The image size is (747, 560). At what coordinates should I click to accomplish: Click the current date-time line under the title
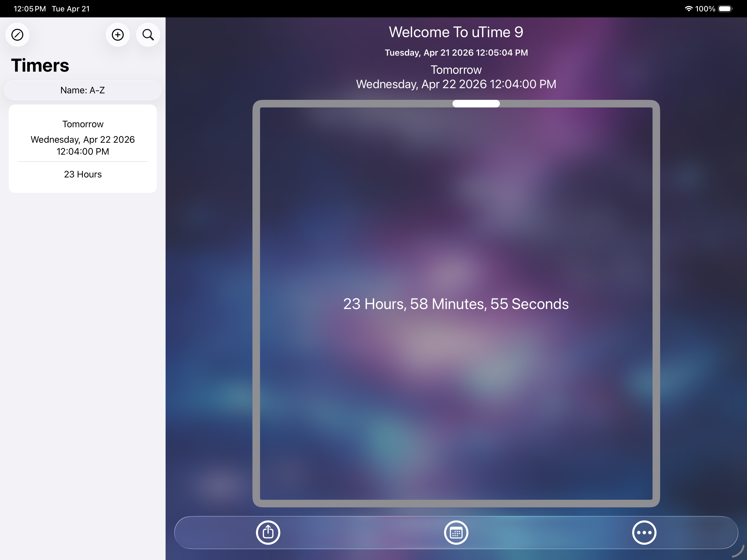pyautogui.click(x=456, y=52)
